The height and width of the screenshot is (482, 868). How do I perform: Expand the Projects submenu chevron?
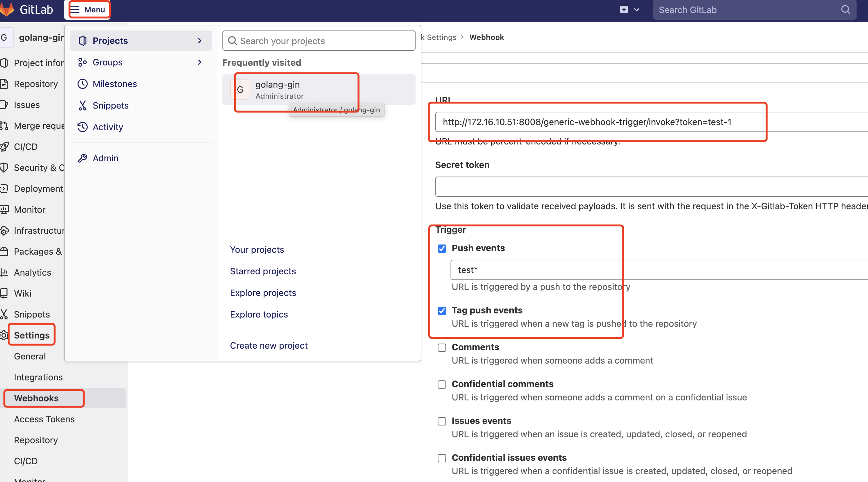[200, 41]
